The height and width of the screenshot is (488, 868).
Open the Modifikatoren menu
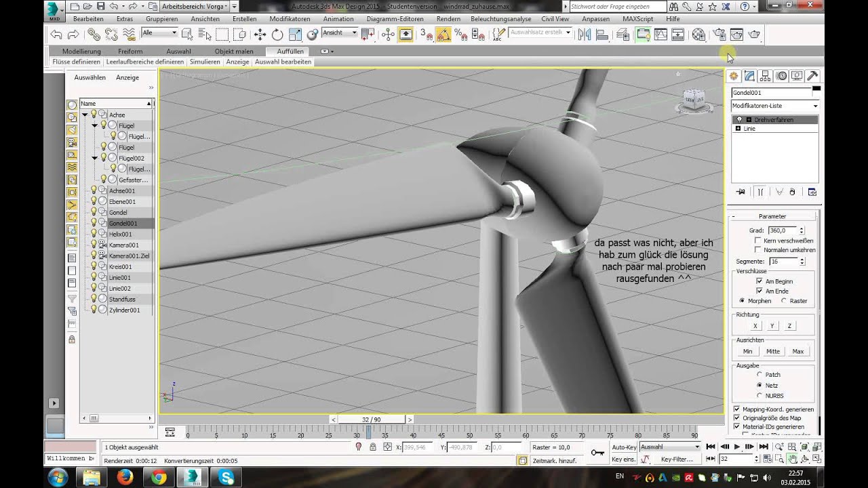coord(290,19)
